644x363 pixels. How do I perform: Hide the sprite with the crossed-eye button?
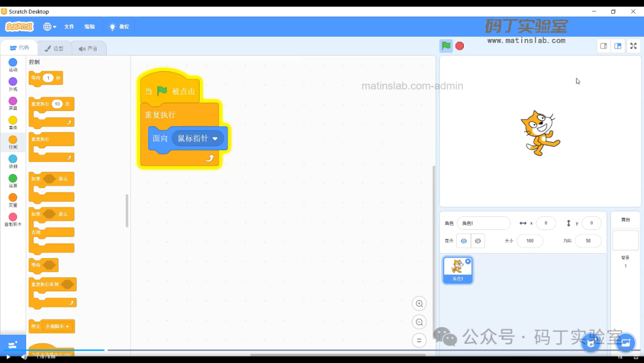(478, 241)
